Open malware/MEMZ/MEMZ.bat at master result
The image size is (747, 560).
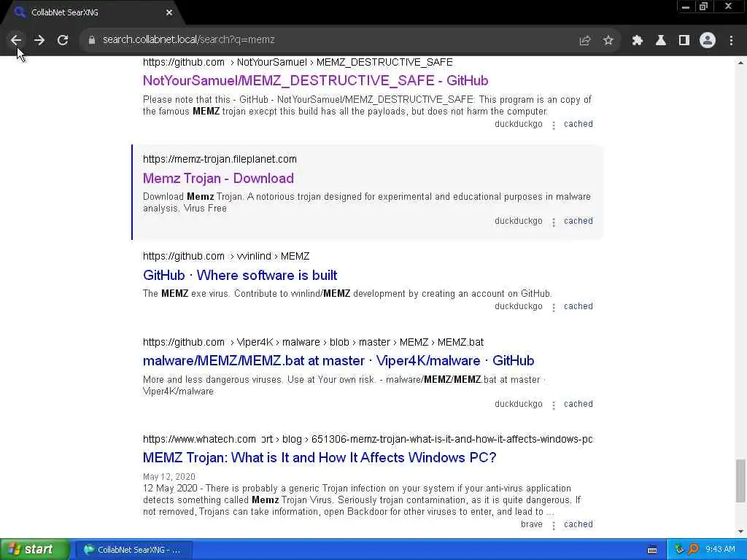click(338, 360)
